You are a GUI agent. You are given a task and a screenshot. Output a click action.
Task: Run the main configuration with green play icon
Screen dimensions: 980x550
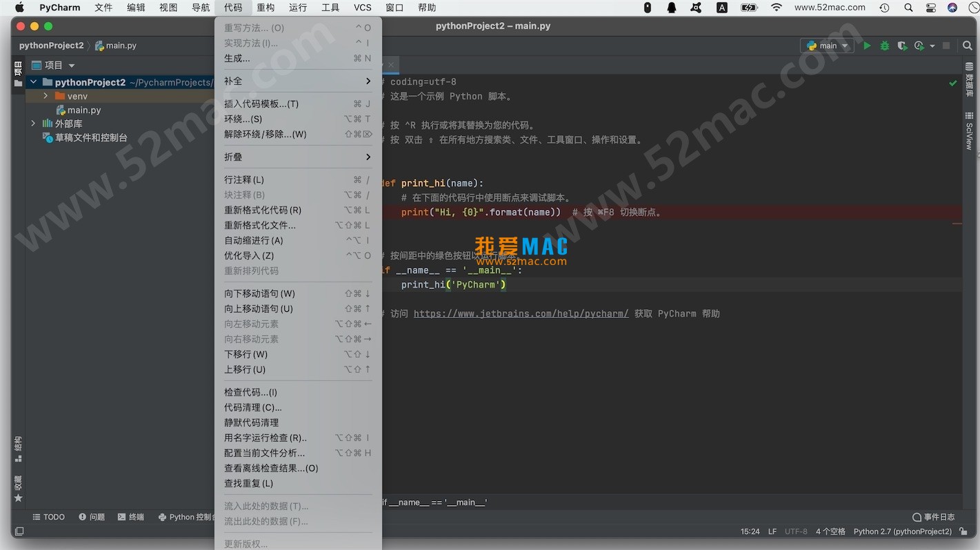click(x=867, y=46)
